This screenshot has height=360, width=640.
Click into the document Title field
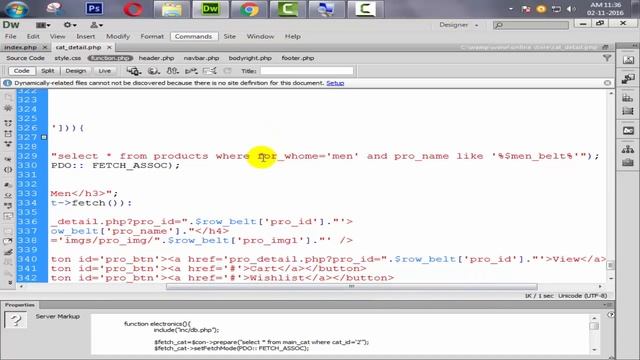(x=307, y=71)
